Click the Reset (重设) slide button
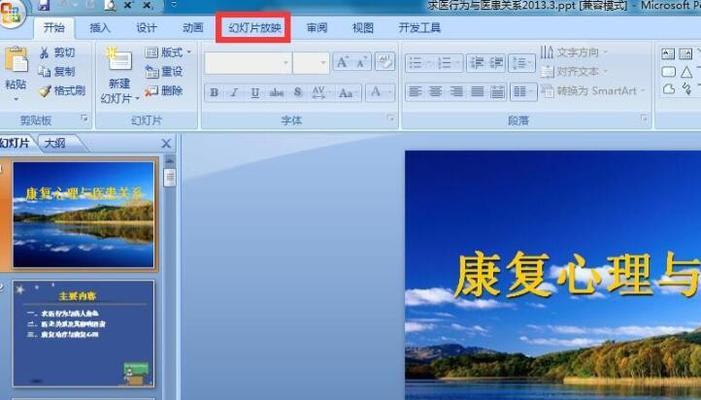701x400 pixels. click(x=164, y=72)
